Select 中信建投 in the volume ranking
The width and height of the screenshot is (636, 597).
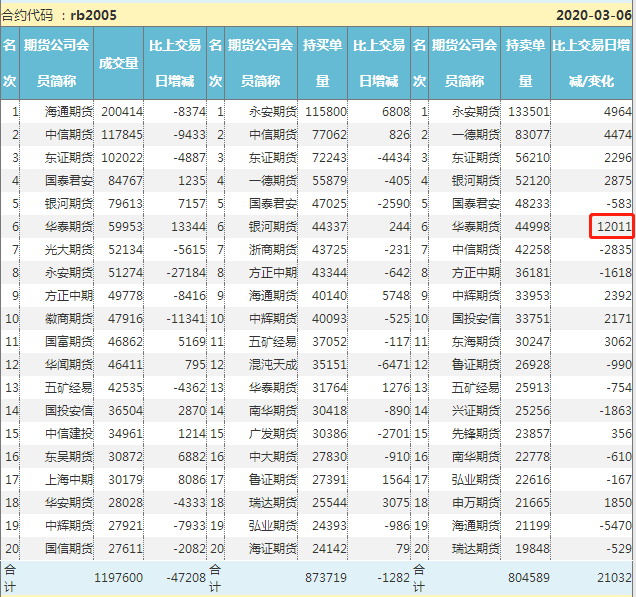pyautogui.click(x=69, y=434)
